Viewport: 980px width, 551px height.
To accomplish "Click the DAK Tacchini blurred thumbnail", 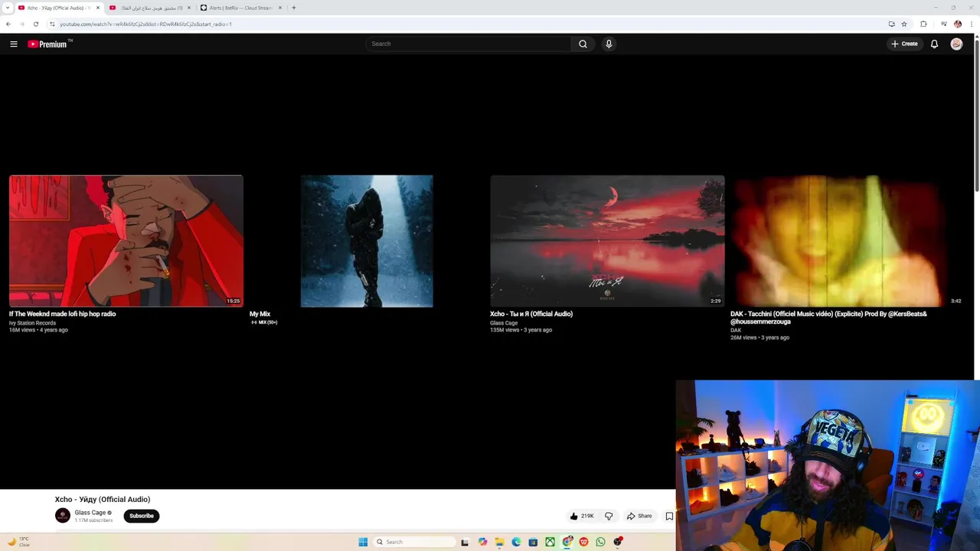I will pyautogui.click(x=848, y=241).
